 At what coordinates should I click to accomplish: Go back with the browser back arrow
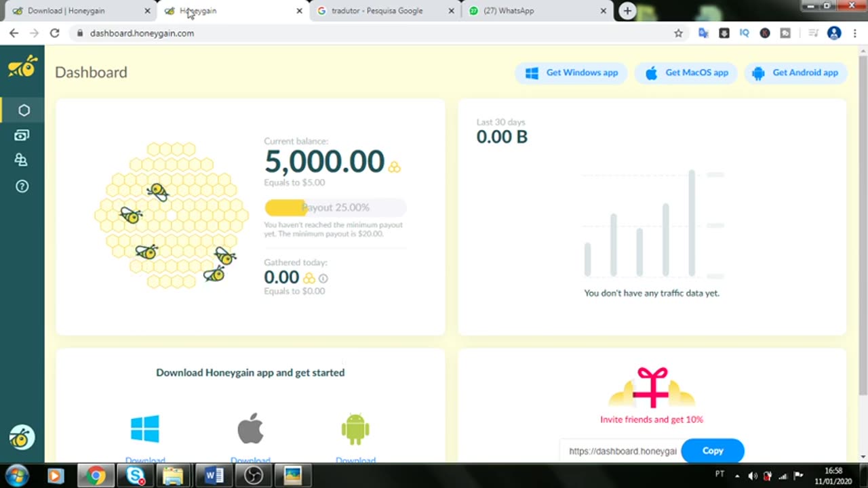(x=14, y=33)
